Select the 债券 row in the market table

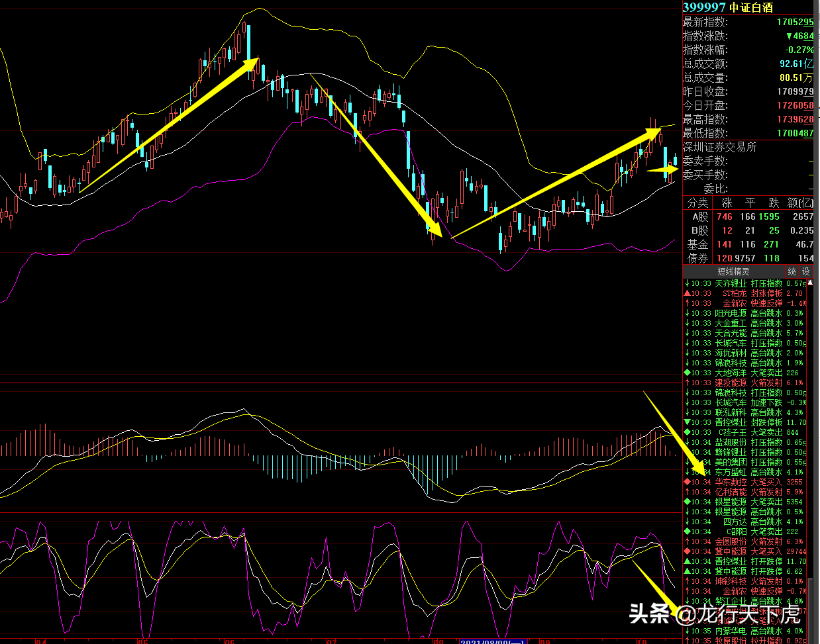click(748, 258)
